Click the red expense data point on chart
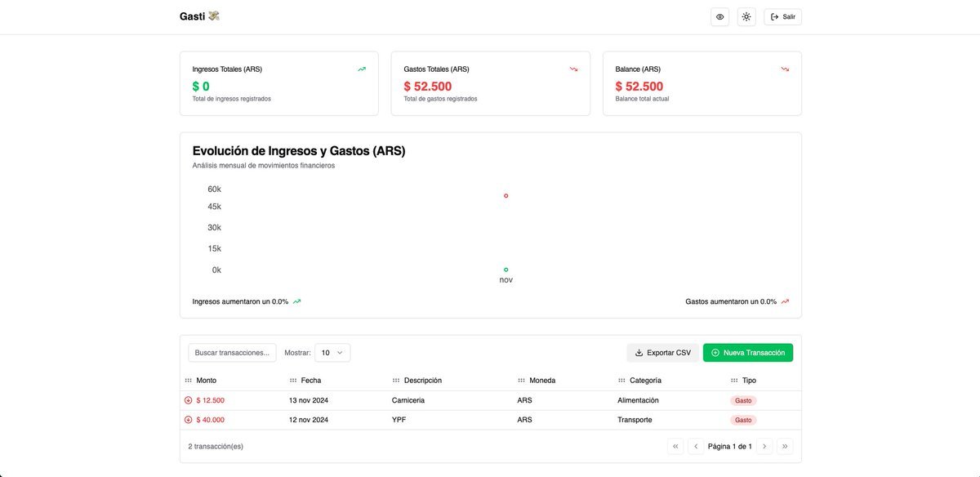This screenshot has height=477, width=980. pyautogui.click(x=506, y=196)
